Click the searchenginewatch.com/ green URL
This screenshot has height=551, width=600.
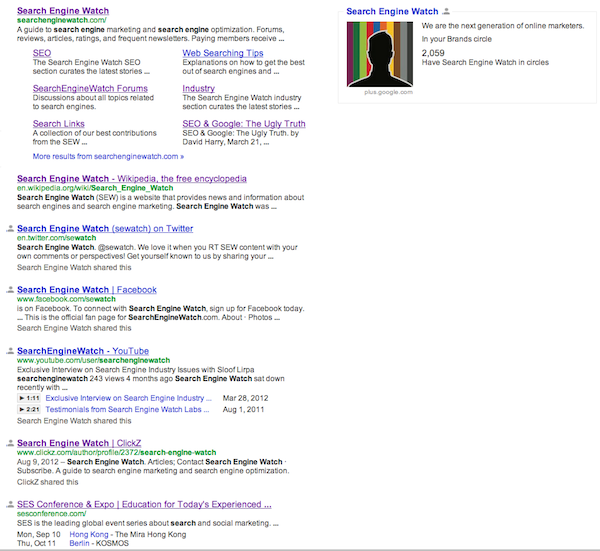click(x=62, y=20)
